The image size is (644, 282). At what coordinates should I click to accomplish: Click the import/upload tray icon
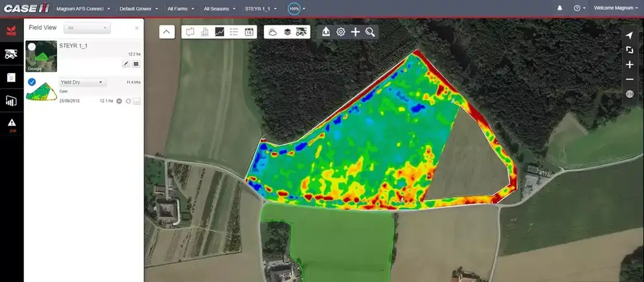click(x=326, y=32)
